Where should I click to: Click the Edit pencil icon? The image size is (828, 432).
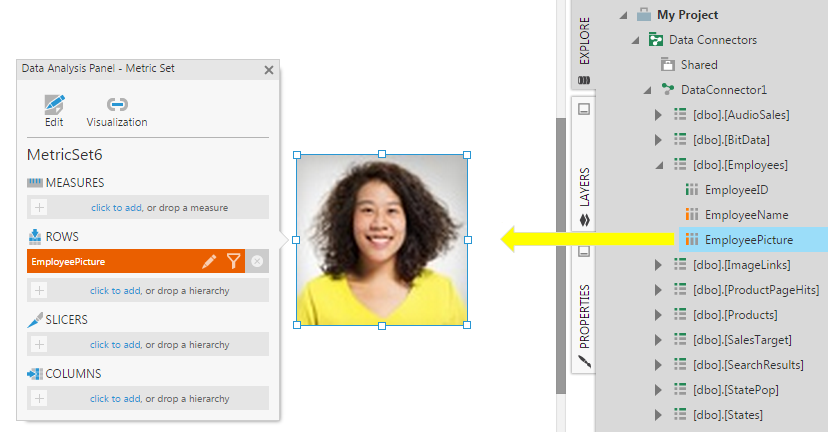coord(54,105)
